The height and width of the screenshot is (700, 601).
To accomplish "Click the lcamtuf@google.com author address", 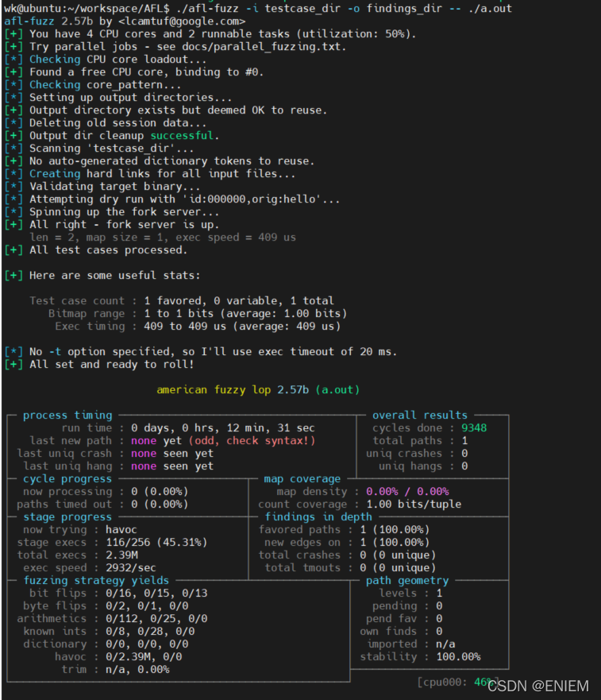I will 182,21.
